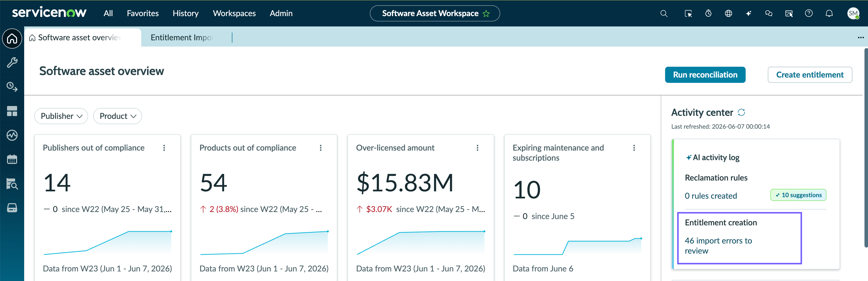This screenshot has height=281, width=868.
Task: Open the Workspaces menu
Action: coord(234,14)
